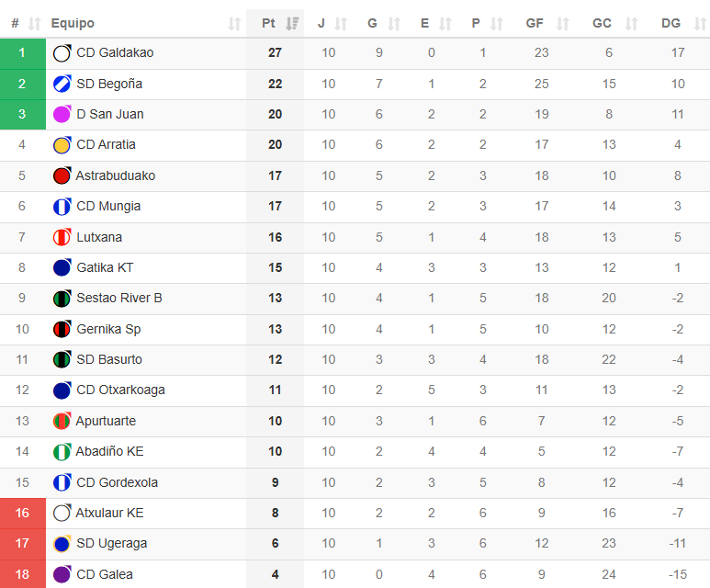Click the Lutxana red-striped crest icon
The height and width of the screenshot is (588, 710).
[62, 237]
